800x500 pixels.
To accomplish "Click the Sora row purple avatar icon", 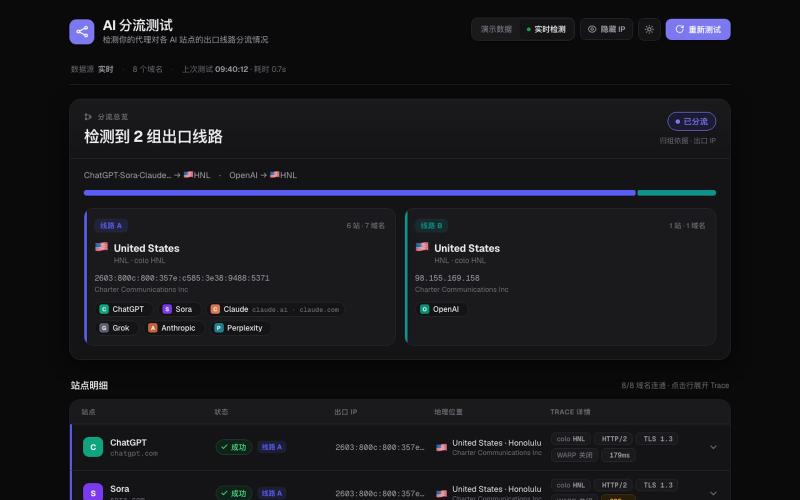I will pyautogui.click(x=93, y=492).
